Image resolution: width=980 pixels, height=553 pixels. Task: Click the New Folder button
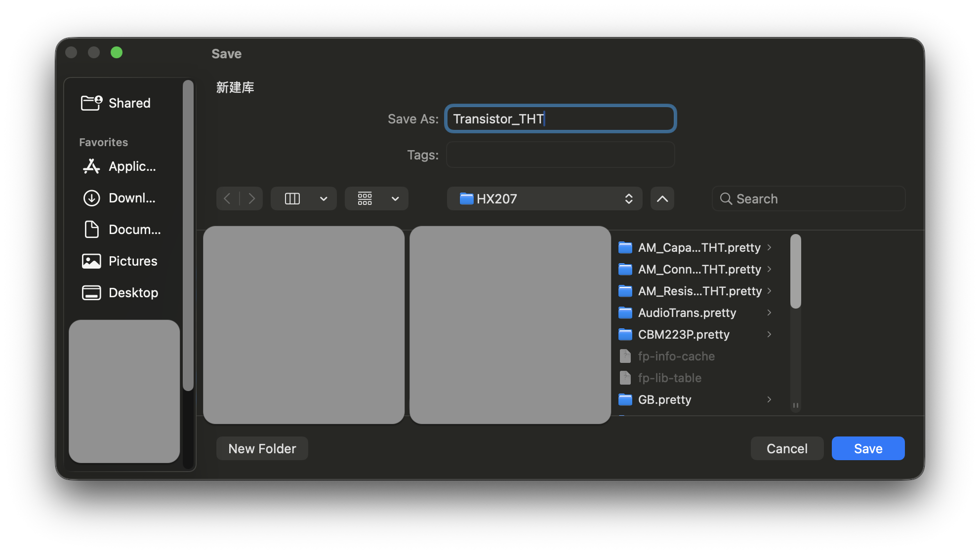click(262, 448)
